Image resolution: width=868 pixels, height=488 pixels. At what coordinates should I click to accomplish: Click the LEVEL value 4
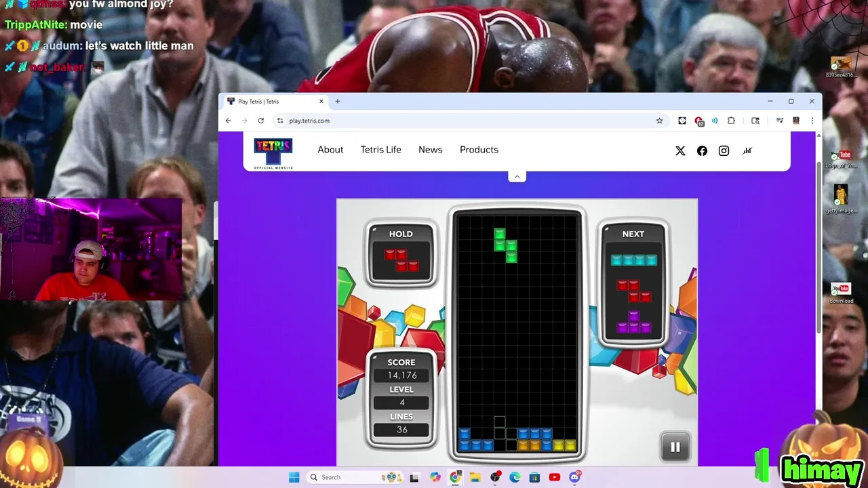401,403
